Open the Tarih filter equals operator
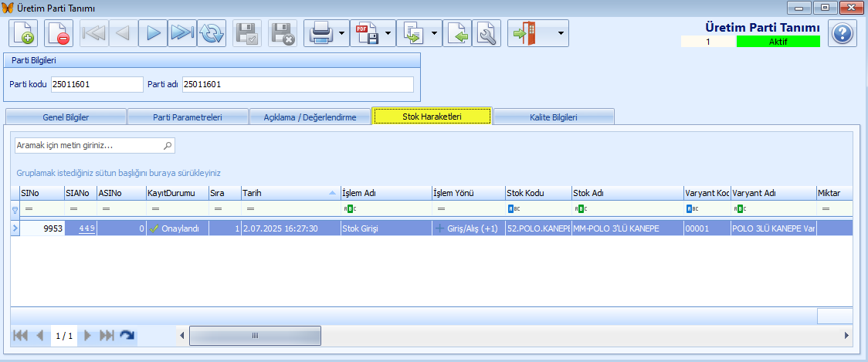The image size is (868, 362). pos(250,209)
